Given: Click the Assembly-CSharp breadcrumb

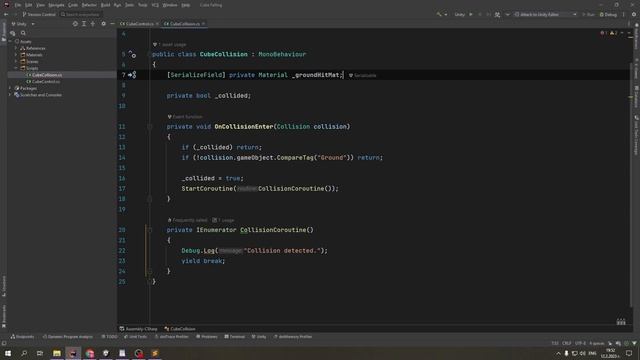Looking at the screenshot, I should point(138,329).
